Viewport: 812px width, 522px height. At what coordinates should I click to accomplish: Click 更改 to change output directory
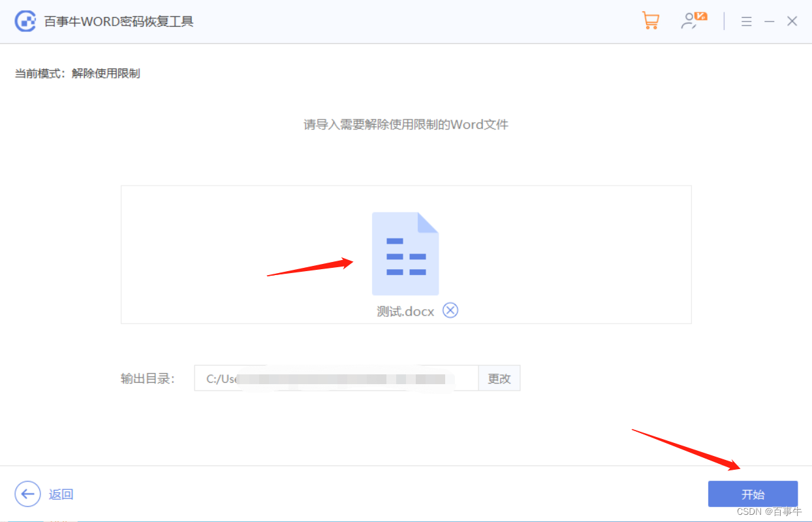tap(499, 378)
